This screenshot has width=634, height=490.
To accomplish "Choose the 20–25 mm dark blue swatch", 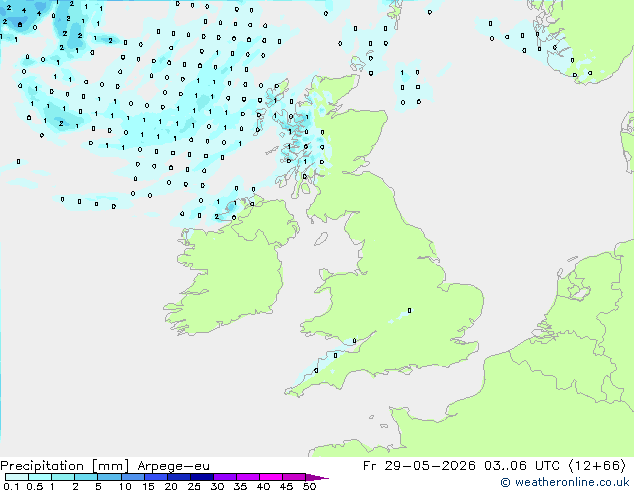I will (179, 477).
